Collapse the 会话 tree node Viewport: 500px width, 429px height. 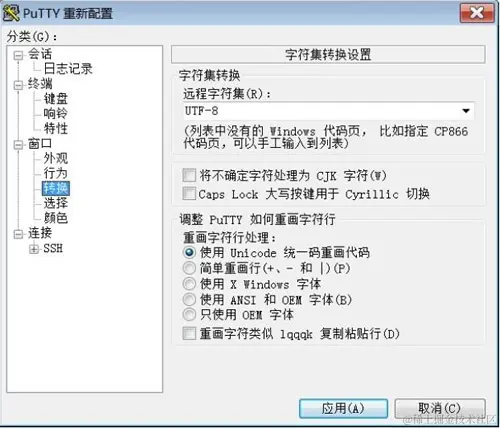(x=18, y=55)
